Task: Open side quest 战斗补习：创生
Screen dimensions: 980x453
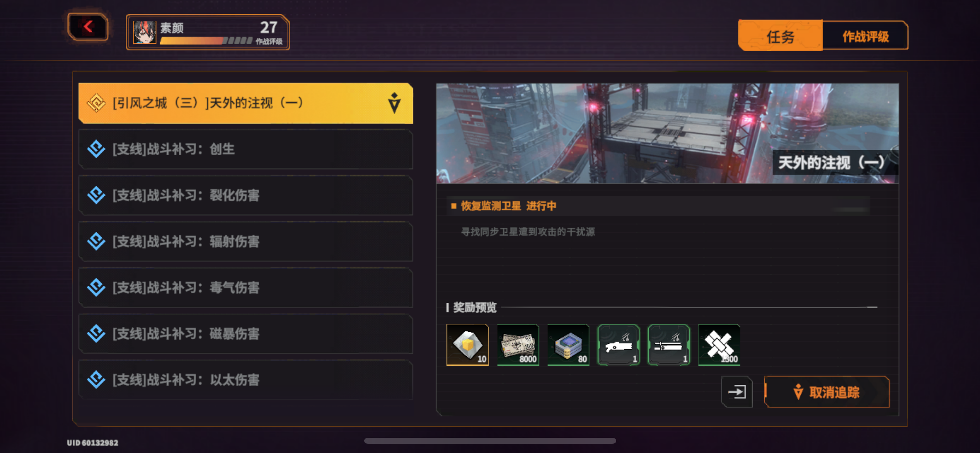Action: (246, 149)
